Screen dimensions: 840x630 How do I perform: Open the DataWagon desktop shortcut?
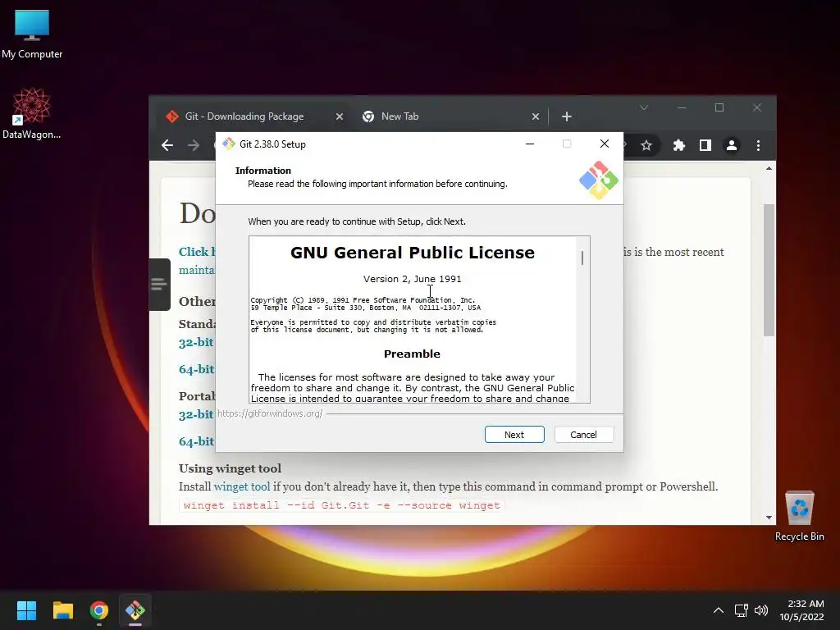(x=31, y=113)
